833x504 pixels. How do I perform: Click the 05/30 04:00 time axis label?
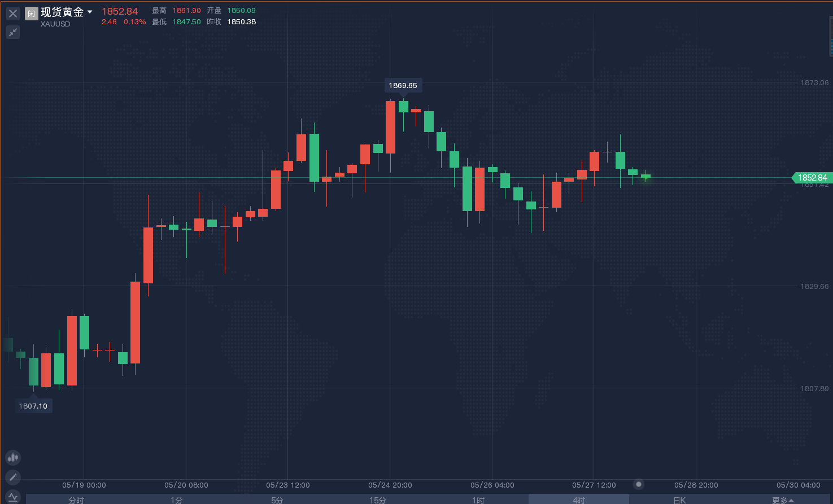(799, 485)
